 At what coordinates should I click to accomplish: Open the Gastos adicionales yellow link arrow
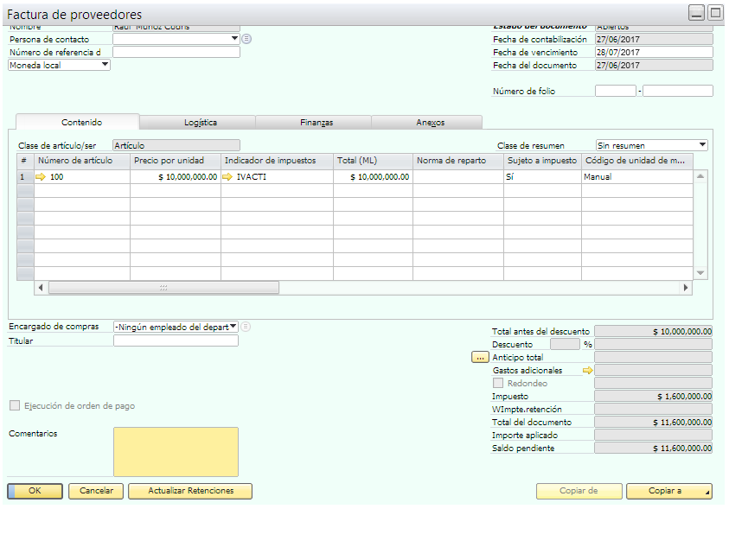click(588, 370)
